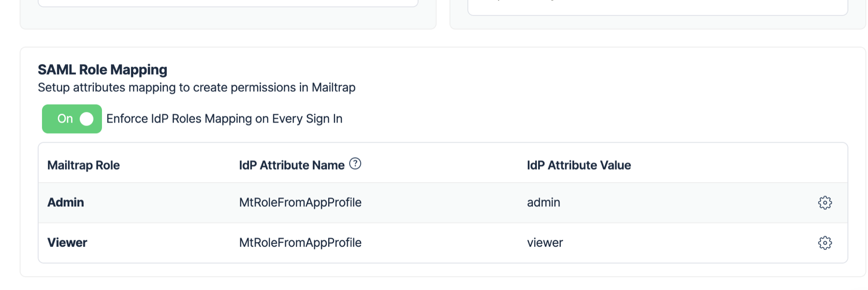Select the Admin role name cell
Screen dimensions: 868x290
point(66,202)
